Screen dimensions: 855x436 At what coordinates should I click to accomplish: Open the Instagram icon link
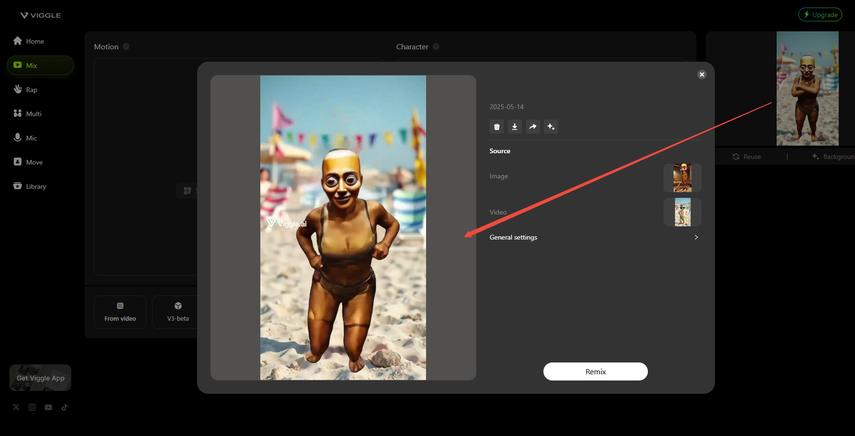pyautogui.click(x=32, y=407)
